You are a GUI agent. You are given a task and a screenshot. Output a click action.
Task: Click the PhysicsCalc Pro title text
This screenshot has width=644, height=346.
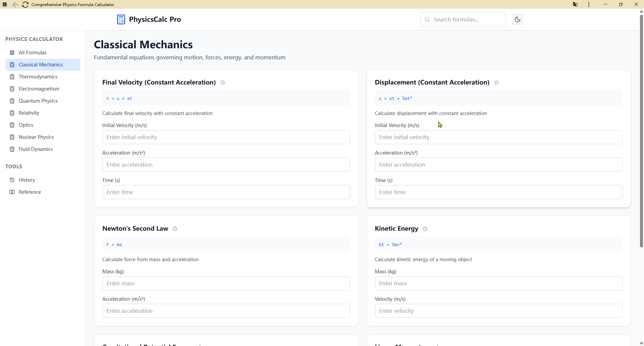click(x=155, y=19)
